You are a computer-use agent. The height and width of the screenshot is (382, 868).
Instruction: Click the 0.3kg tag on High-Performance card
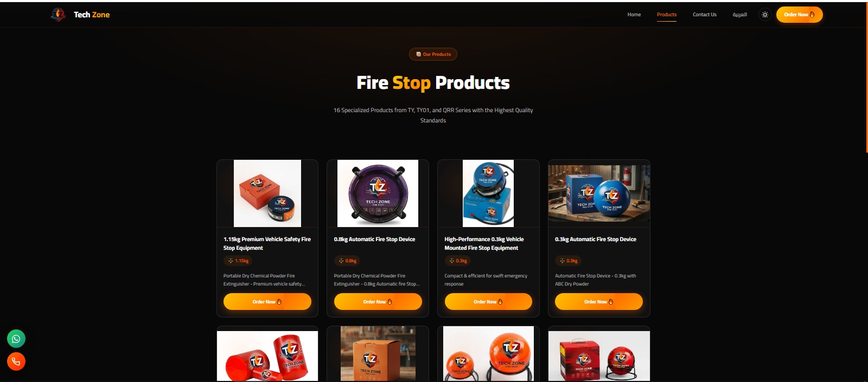pos(458,261)
